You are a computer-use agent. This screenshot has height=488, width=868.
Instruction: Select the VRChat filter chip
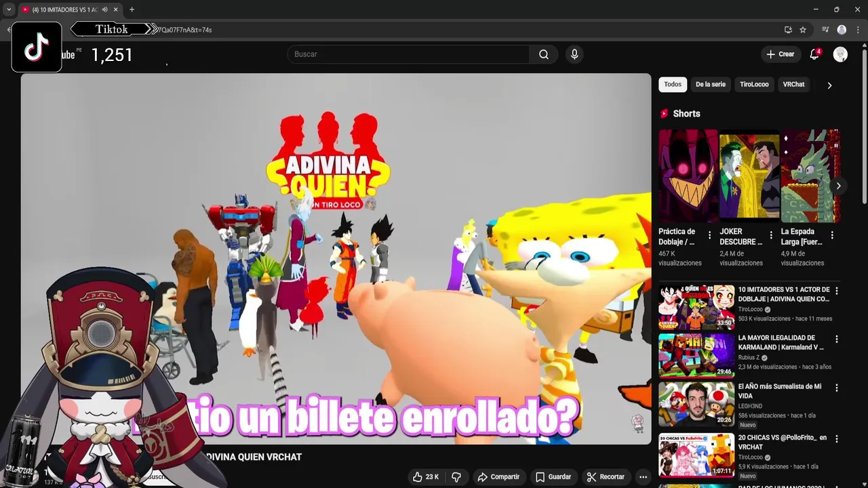(x=793, y=85)
